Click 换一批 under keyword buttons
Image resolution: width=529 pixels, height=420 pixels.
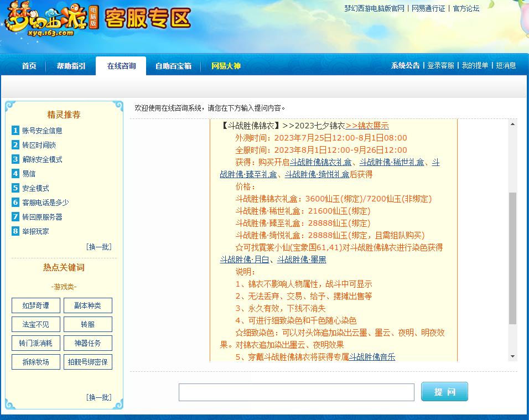pyautogui.click(x=99, y=397)
